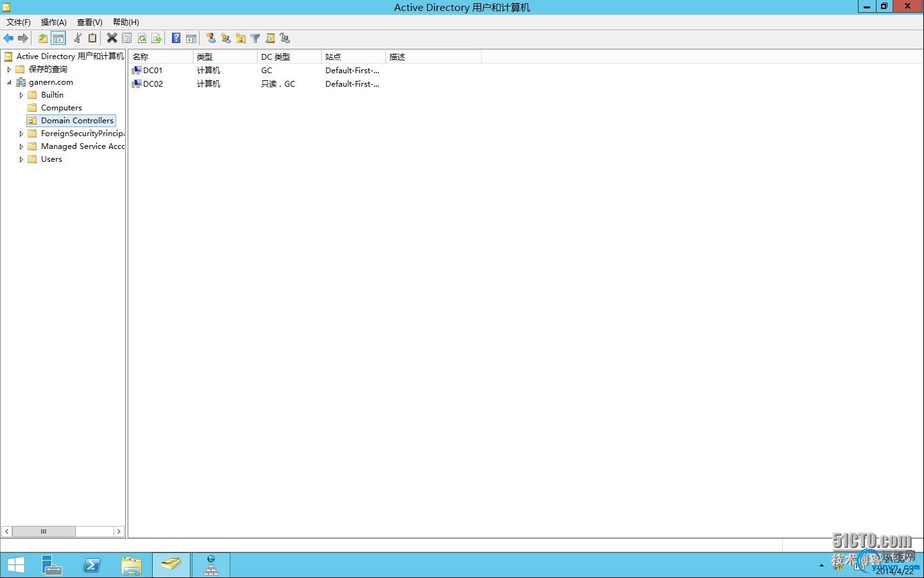The height and width of the screenshot is (578, 924).
Task: Open the 查看(V) menu
Action: [x=90, y=22]
